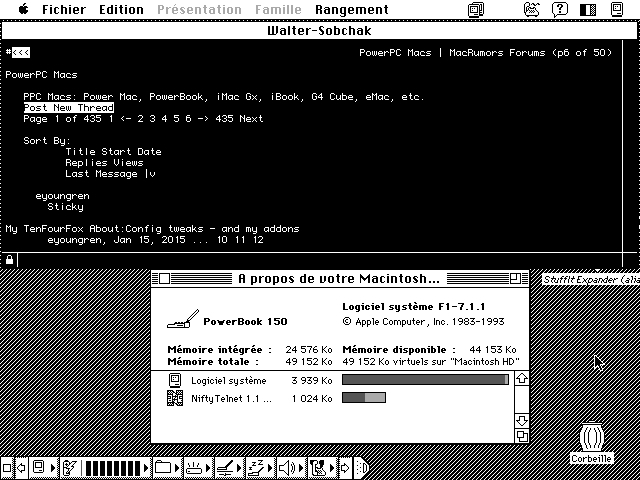This screenshot has height=480, width=640.
Task: Follow the Next page link
Action: click(251, 119)
